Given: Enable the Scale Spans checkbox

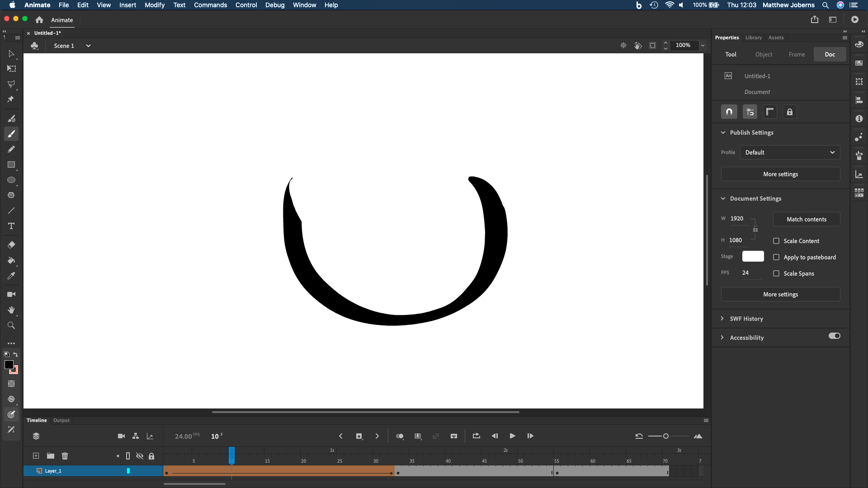Looking at the screenshot, I should point(777,273).
